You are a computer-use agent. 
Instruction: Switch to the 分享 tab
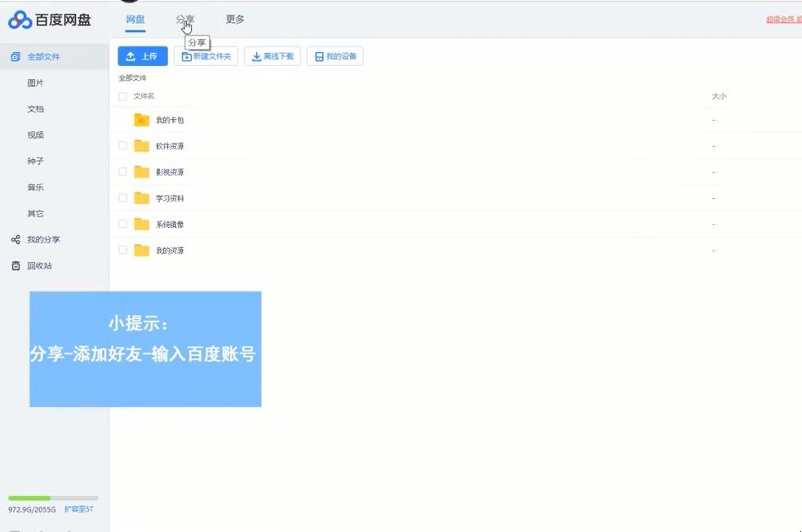point(186,19)
